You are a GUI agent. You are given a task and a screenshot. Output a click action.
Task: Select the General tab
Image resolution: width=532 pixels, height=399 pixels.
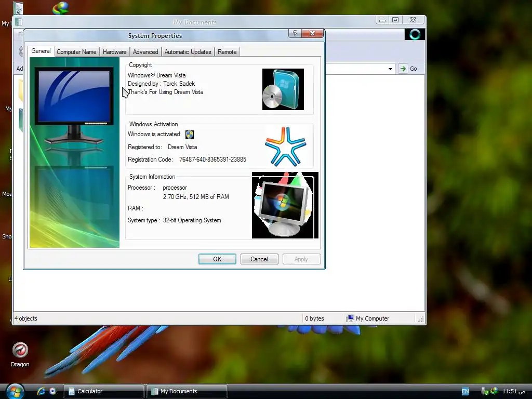[x=41, y=51]
